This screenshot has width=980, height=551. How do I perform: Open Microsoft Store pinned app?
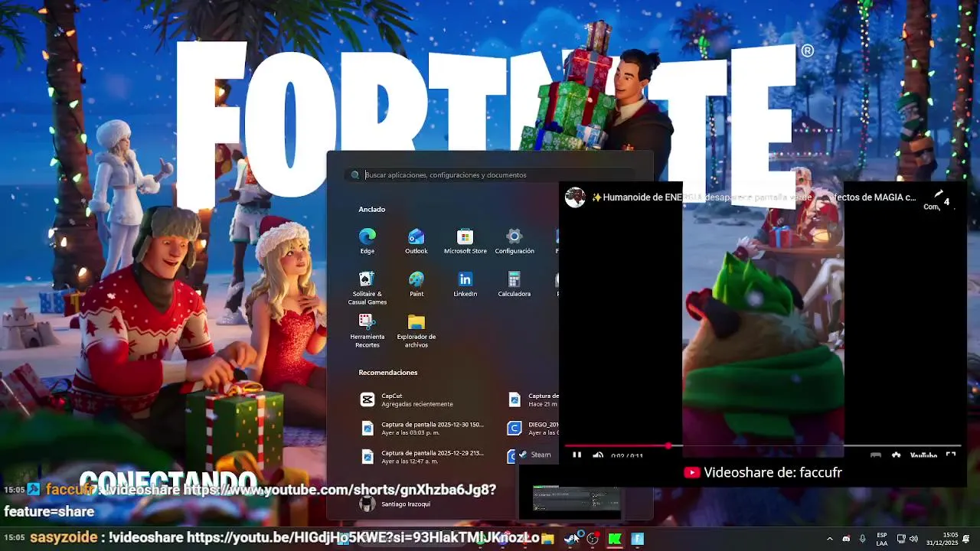(x=465, y=241)
